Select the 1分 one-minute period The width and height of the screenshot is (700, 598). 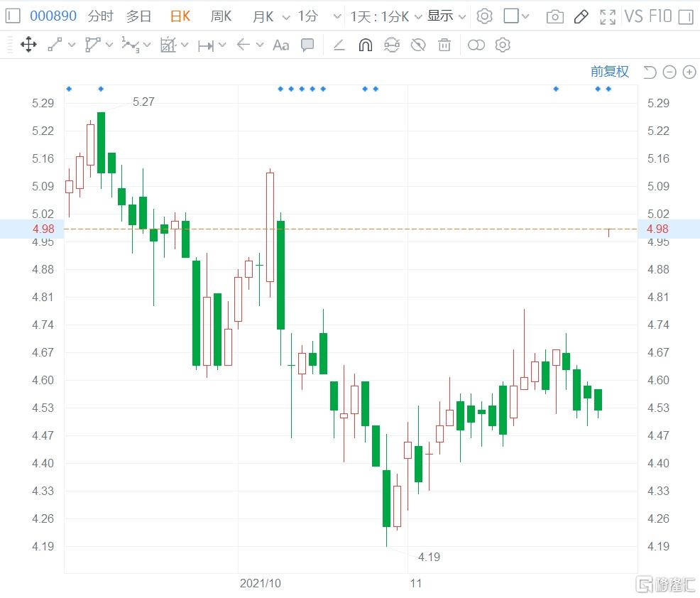pyautogui.click(x=307, y=16)
